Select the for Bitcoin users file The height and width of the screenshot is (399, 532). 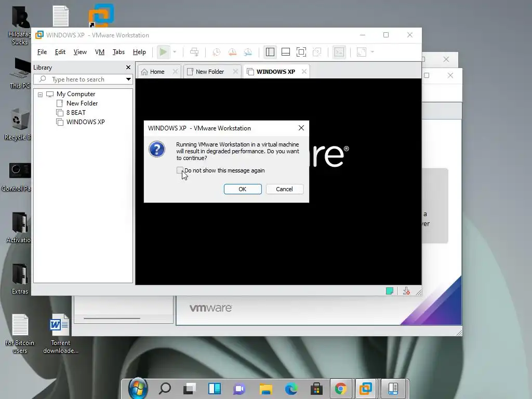pyautogui.click(x=20, y=334)
